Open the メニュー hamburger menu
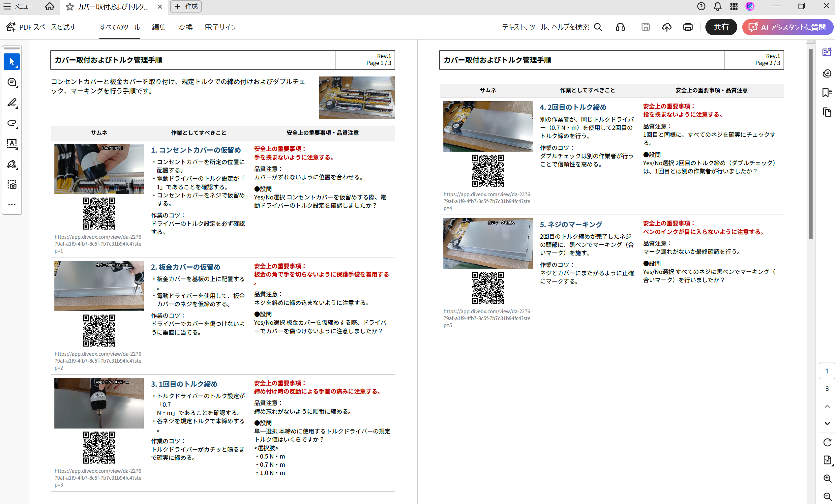 tap(18, 7)
